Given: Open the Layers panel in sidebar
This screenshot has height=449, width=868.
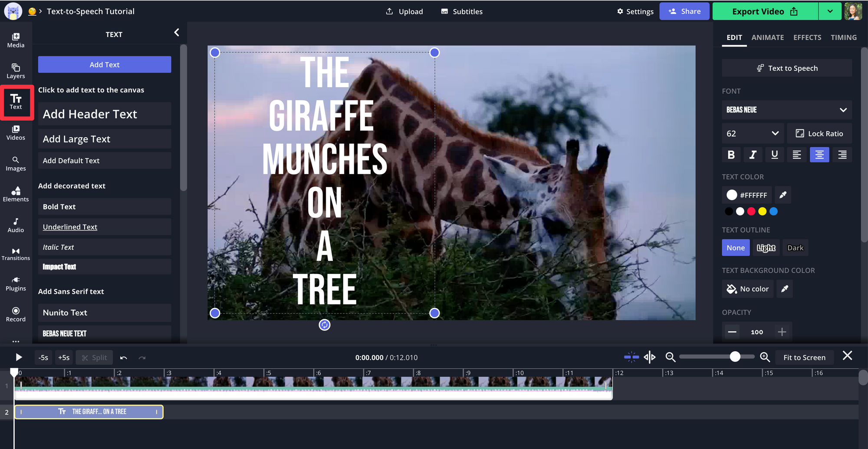Looking at the screenshot, I should (x=16, y=71).
